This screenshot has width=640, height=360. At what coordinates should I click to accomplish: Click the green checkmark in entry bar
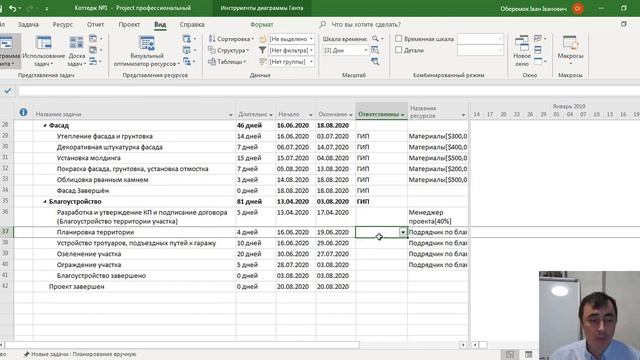coord(8,91)
